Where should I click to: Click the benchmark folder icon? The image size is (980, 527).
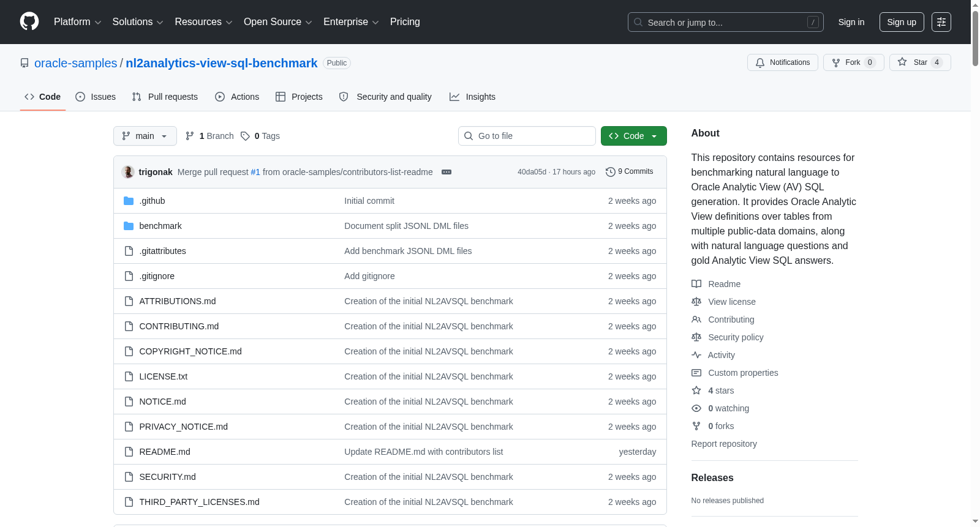tap(129, 226)
